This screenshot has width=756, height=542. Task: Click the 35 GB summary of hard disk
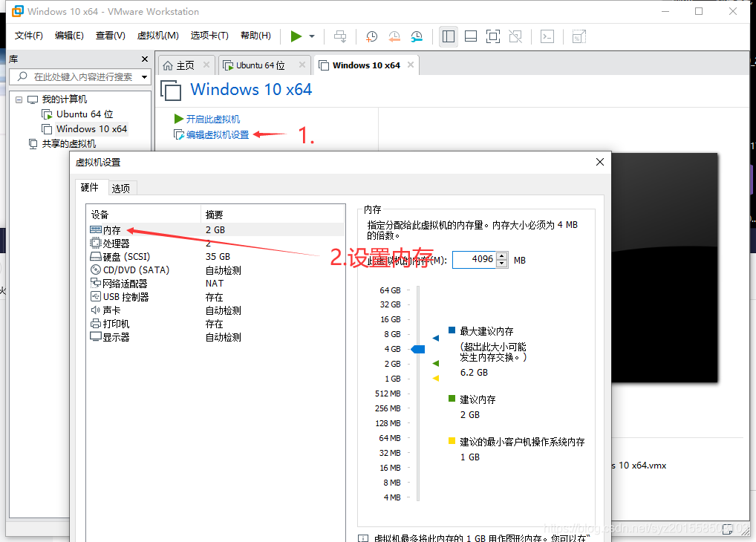(218, 257)
